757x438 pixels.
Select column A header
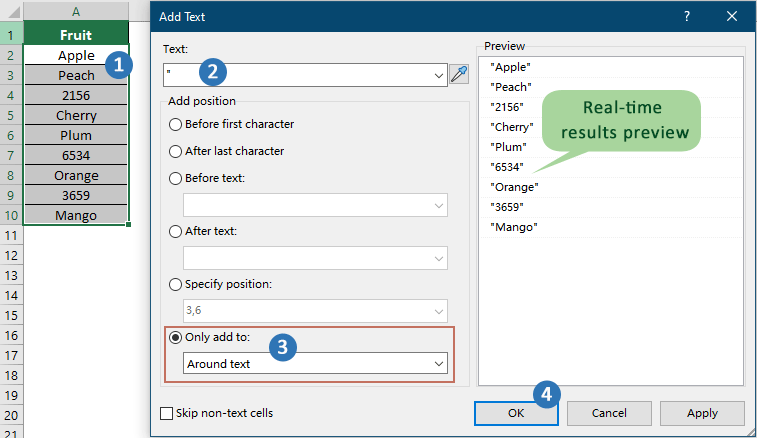(76, 11)
